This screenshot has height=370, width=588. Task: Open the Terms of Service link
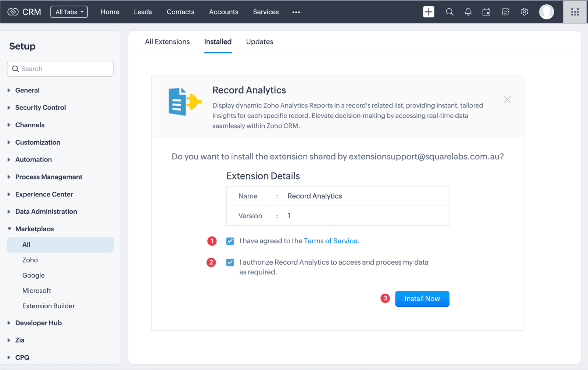tap(330, 241)
